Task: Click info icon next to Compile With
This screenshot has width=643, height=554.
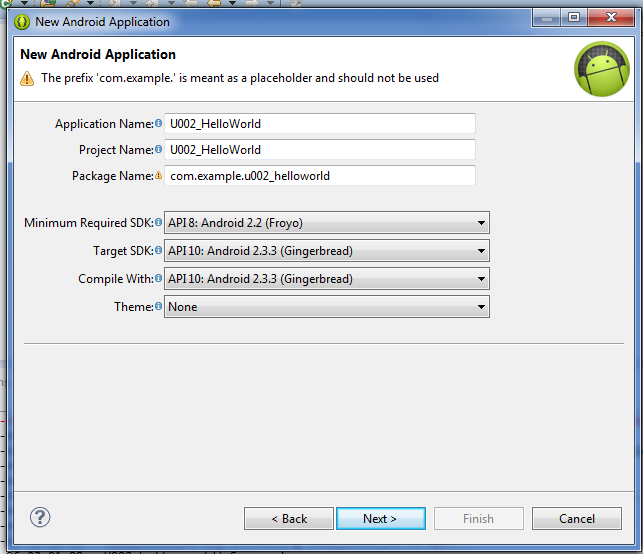Action: [x=158, y=278]
